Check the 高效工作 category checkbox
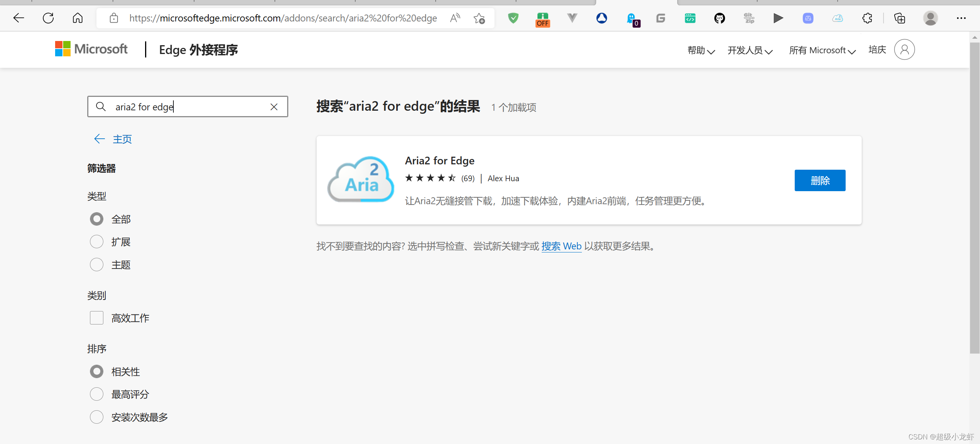The image size is (980, 444). (x=96, y=318)
